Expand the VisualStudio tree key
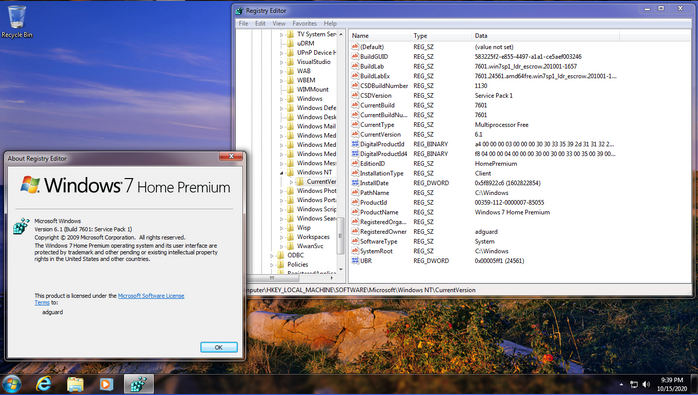The width and height of the screenshot is (698, 395). pyautogui.click(x=281, y=62)
